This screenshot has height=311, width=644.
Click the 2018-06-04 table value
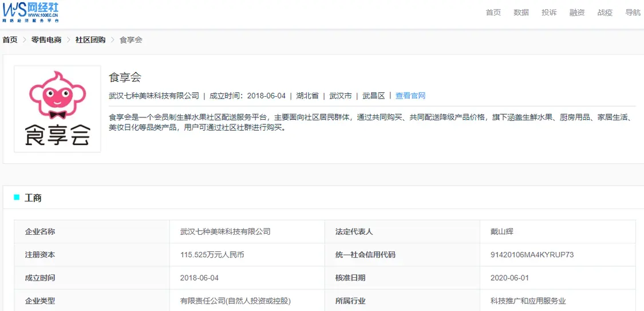(200, 278)
